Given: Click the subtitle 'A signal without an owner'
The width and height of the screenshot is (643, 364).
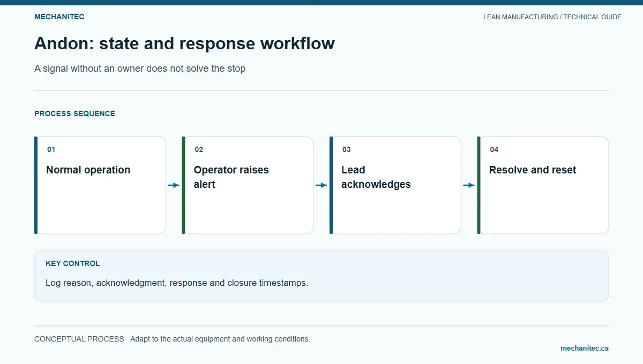Looking at the screenshot, I should tap(140, 69).
